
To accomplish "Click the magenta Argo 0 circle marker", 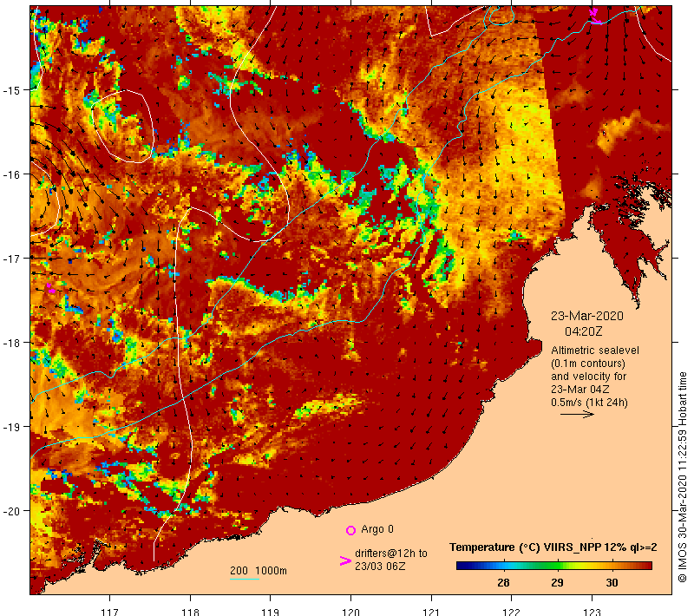I will (x=350, y=530).
